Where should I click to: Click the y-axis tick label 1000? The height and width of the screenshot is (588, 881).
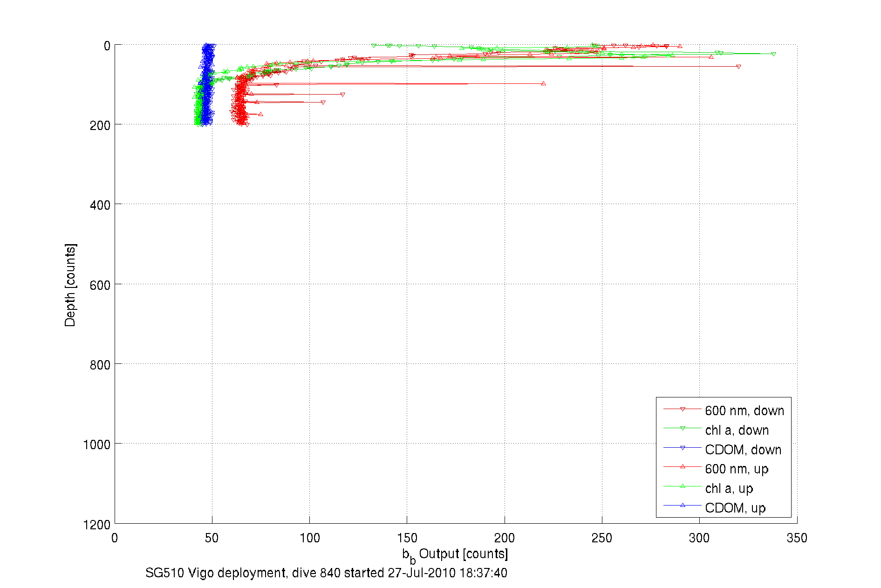pos(97,444)
